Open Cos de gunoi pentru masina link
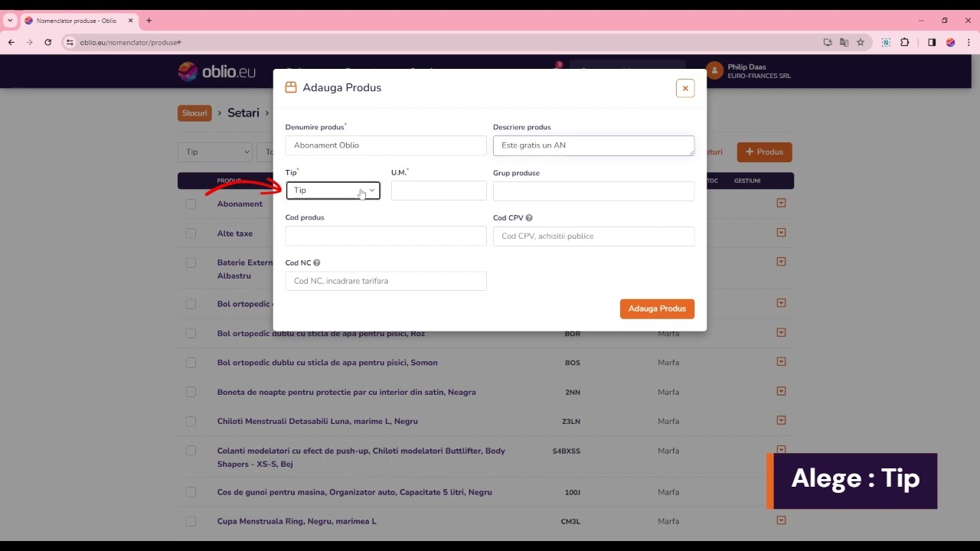This screenshot has width=980, height=551. click(354, 492)
